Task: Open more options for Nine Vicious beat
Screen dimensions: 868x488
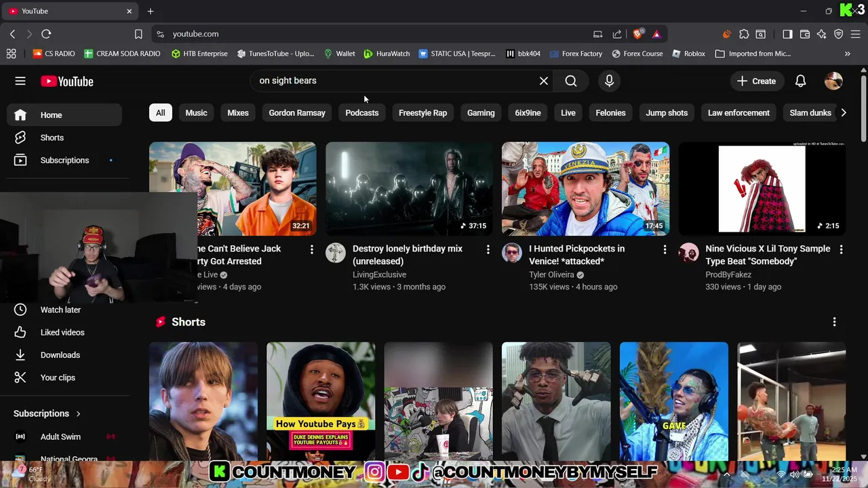Action: 841,249
